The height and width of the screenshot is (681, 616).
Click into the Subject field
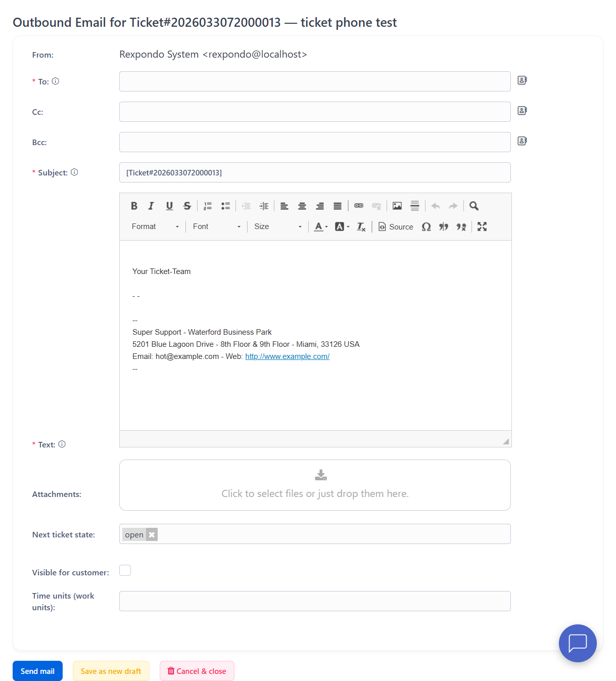[x=315, y=172]
